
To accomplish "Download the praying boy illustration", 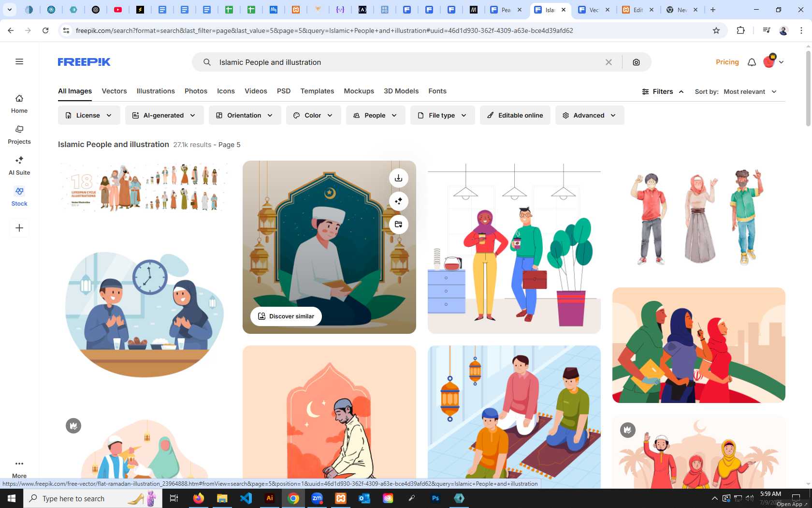I will pyautogui.click(x=398, y=178).
